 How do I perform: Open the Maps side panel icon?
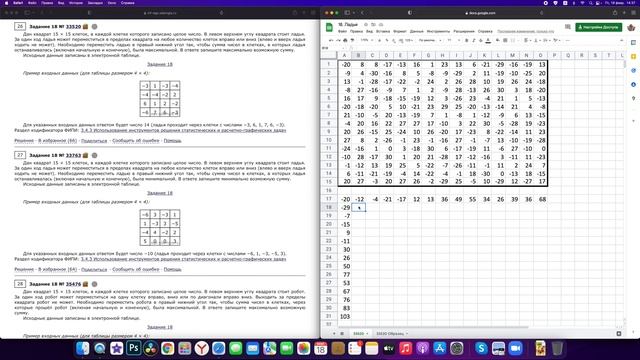tap(633, 98)
